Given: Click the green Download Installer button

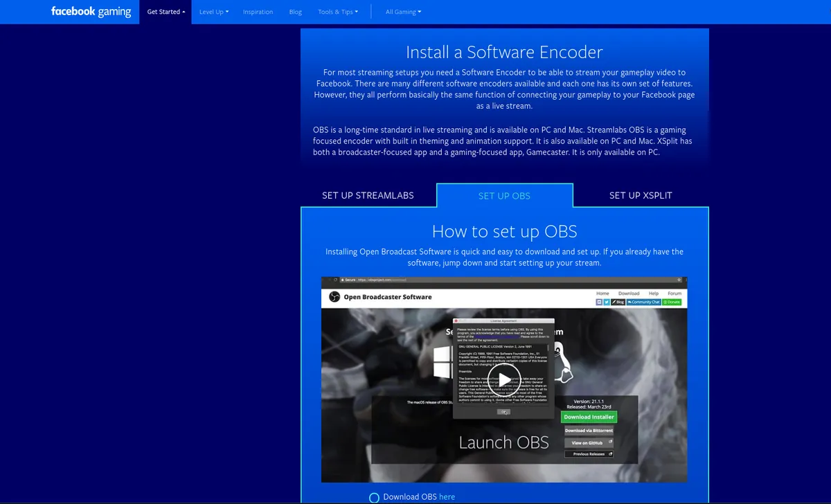Looking at the screenshot, I should coord(588,417).
